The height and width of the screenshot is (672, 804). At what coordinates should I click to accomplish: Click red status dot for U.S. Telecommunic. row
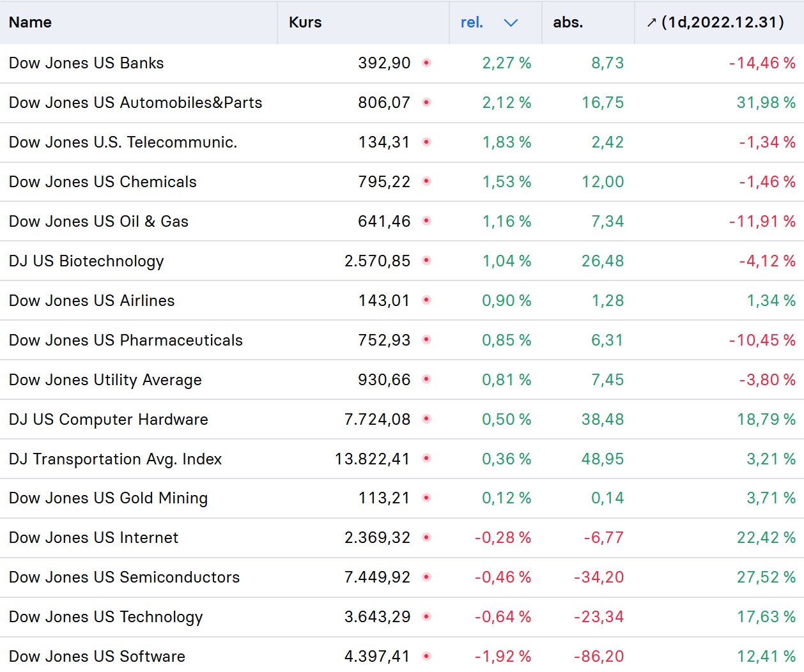pos(427,142)
